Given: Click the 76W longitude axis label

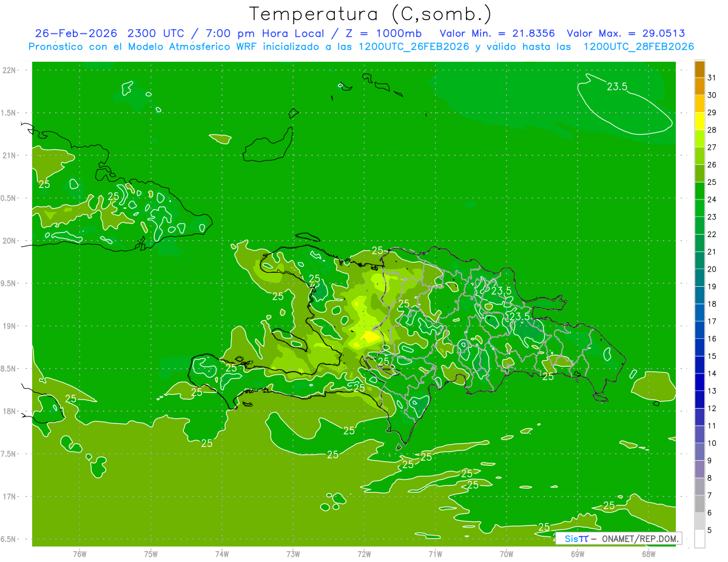Looking at the screenshot, I should pos(79,554).
